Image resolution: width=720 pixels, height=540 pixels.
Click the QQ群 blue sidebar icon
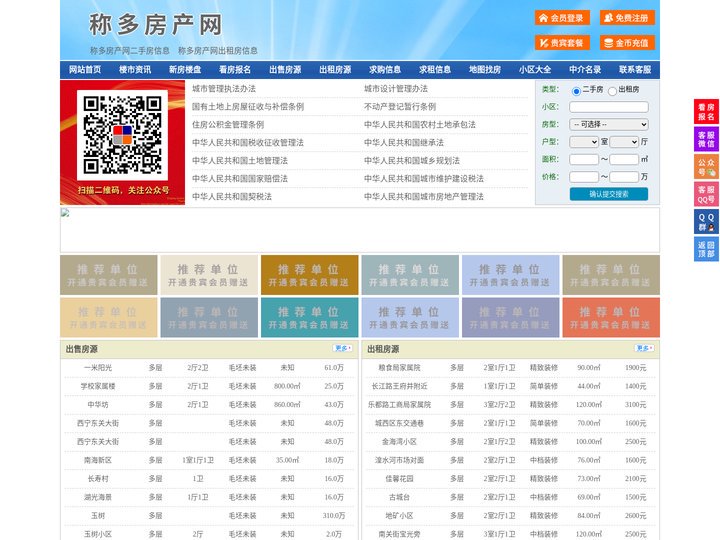[x=706, y=222]
